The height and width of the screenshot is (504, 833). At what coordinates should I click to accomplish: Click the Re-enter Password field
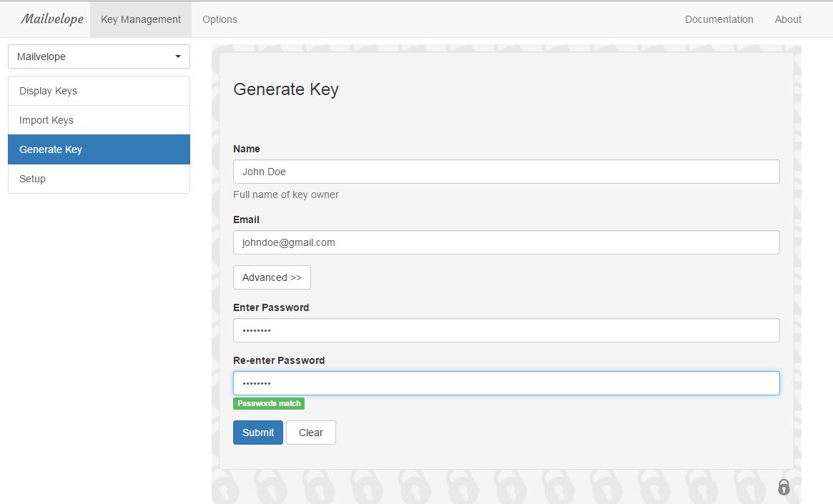click(506, 383)
